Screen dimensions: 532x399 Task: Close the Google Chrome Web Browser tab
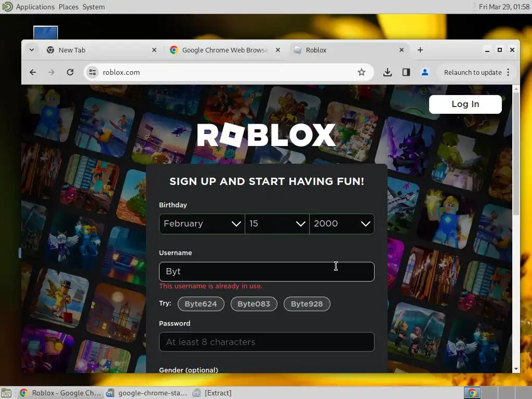point(278,50)
